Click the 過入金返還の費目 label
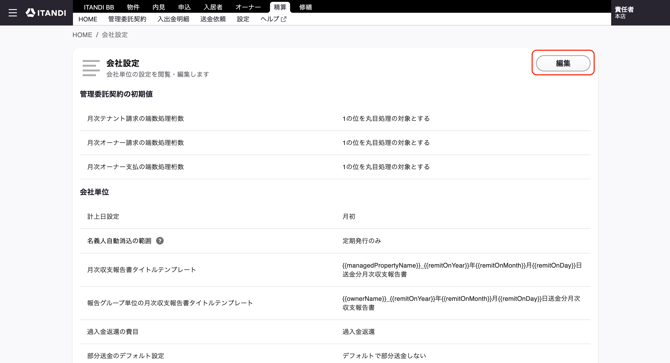Screen dimensions: 670x363 click(113, 332)
